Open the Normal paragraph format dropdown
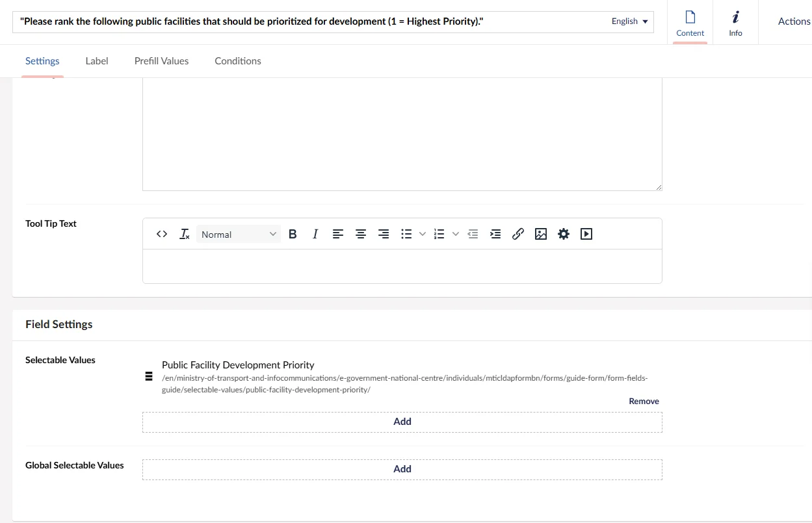Viewport: 812px width, 523px height. [239, 235]
